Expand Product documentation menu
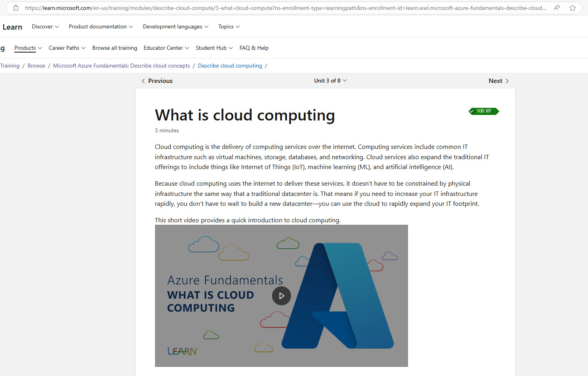The width and height of the screenshot is (588, 376). pos(101,26)
